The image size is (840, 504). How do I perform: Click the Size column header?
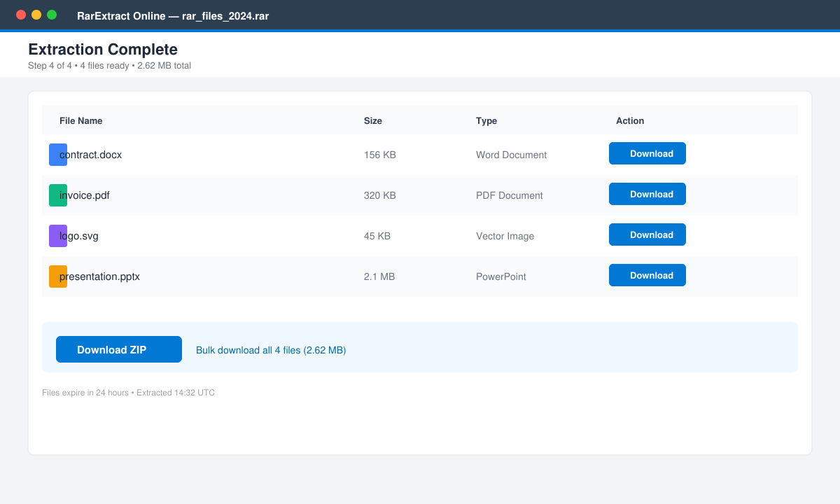click(x=373, y=120)
